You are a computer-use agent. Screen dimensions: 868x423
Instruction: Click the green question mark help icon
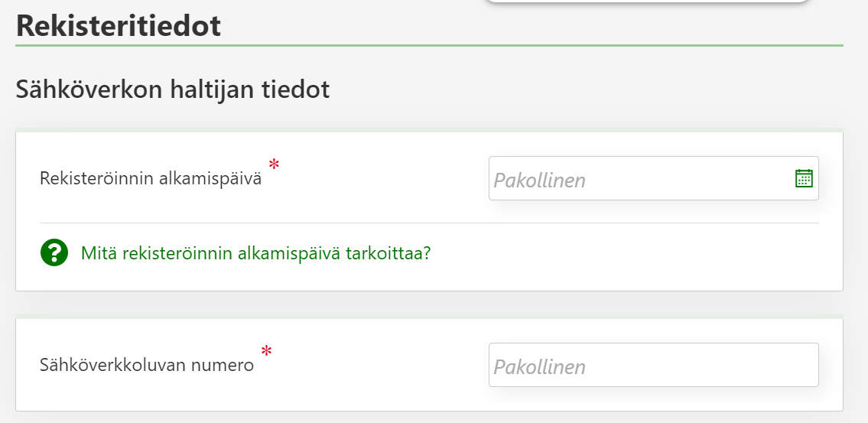[x=54, y=252]
